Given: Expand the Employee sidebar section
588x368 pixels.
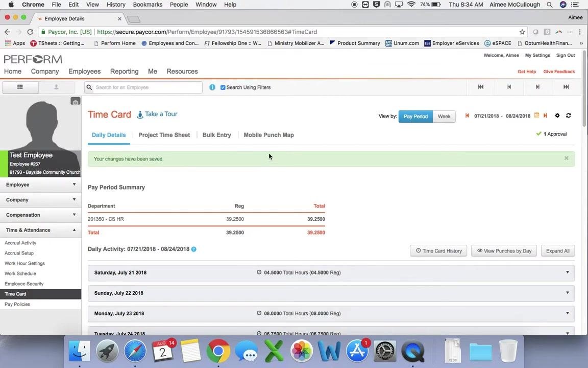Looking at the screenshot, I should click(x=40, y=185).
